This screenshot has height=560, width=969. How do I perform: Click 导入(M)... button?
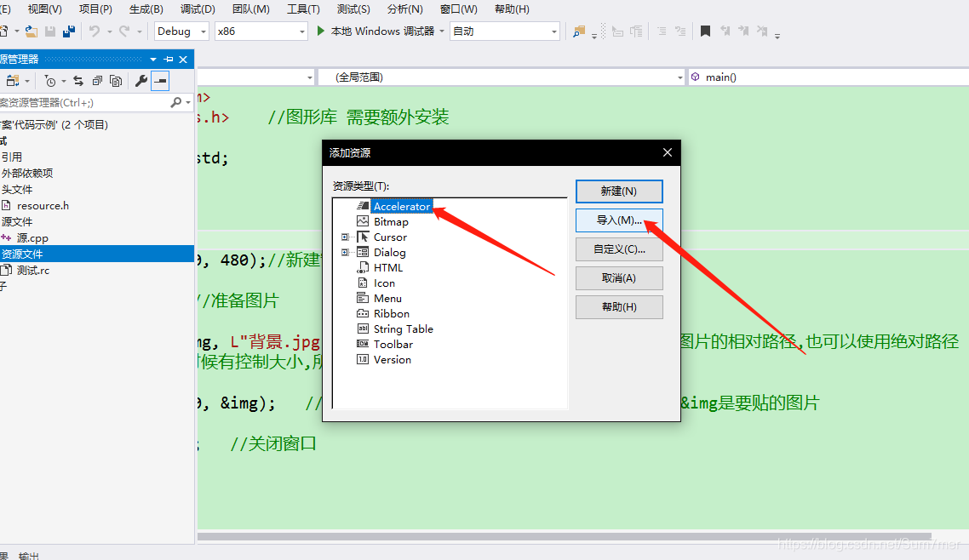[x=619, y=220]
